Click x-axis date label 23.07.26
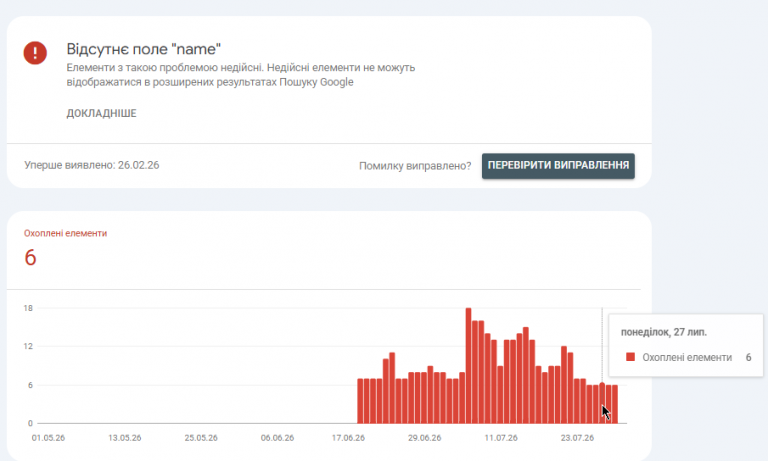 pos(577,438)
